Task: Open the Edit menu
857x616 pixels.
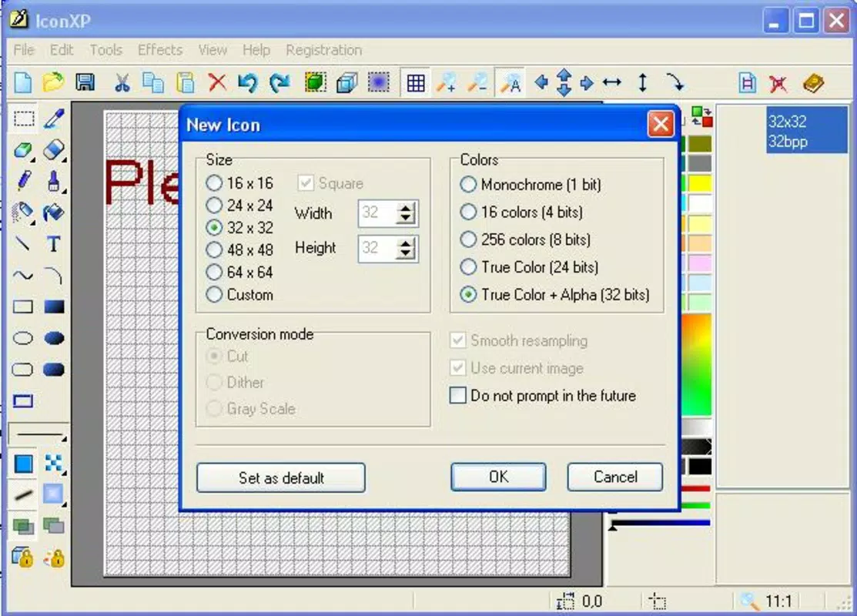Action: click(x=62, y=50)
